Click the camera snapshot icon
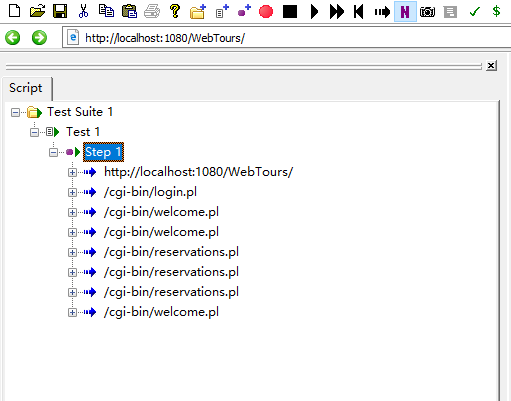The image size is (511, 401). click(x=427, y=12)
